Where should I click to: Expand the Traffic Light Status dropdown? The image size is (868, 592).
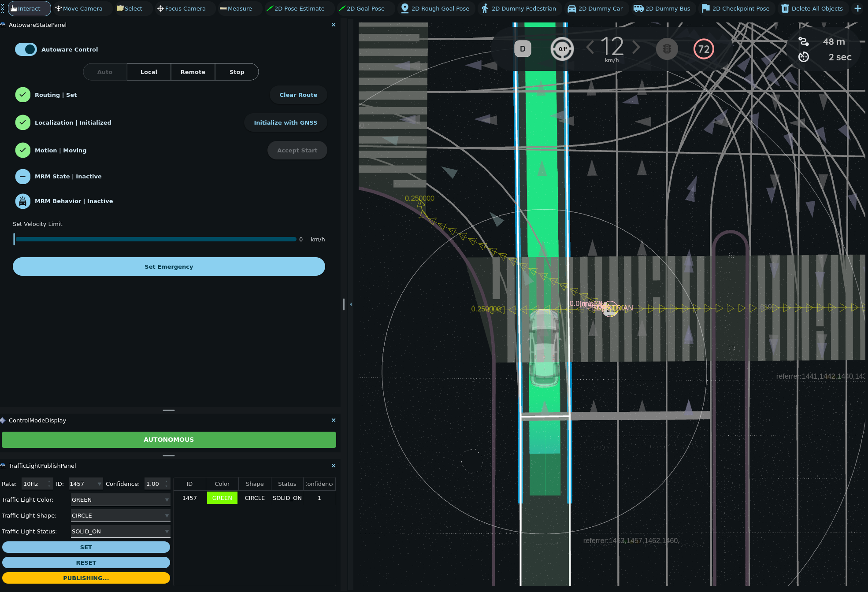[x=120, y=531]
